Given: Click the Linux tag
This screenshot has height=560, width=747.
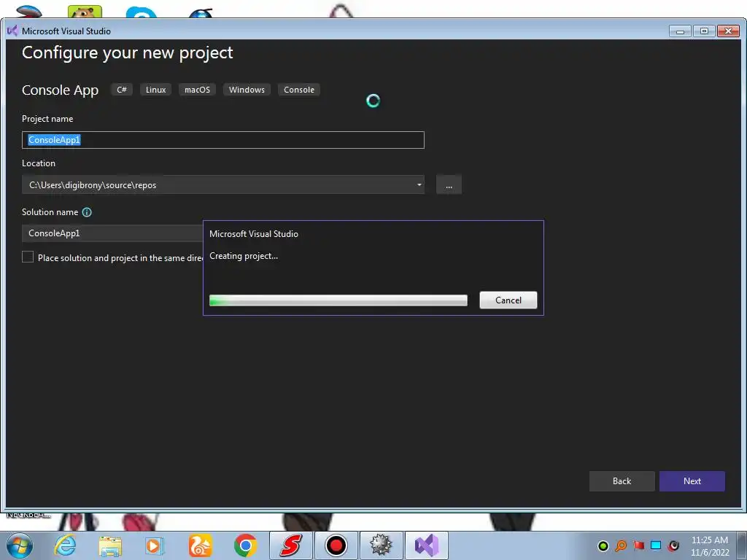Looking at the screenshot, I should (x=156, y=90).
